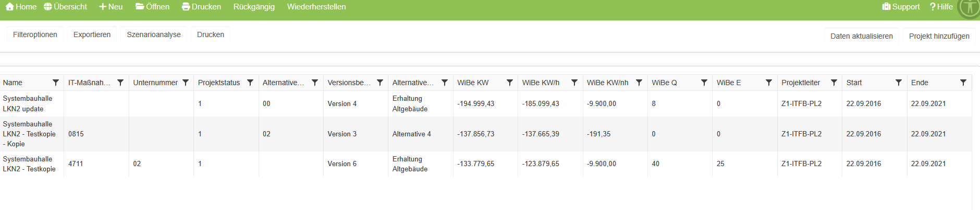Click the accessibility icon in top right
This screenshot has width=980, height=210.
point(969,7)
